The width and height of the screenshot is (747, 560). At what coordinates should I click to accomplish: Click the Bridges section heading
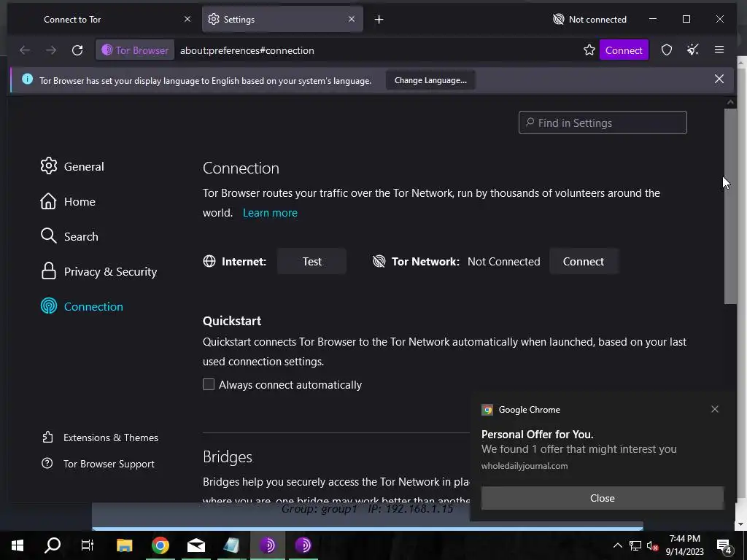pyautogui.click(x=228, y=456)
